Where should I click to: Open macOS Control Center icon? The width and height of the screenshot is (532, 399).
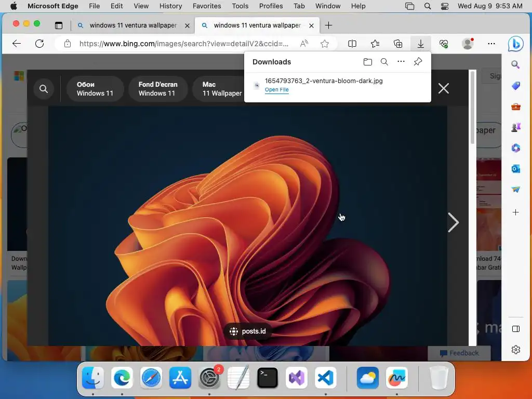click(445, 6)
